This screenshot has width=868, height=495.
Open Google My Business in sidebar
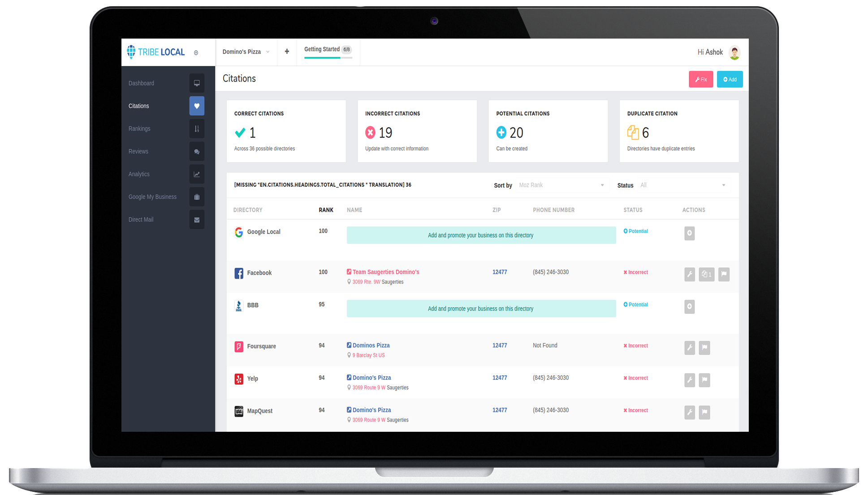point(152,197)
